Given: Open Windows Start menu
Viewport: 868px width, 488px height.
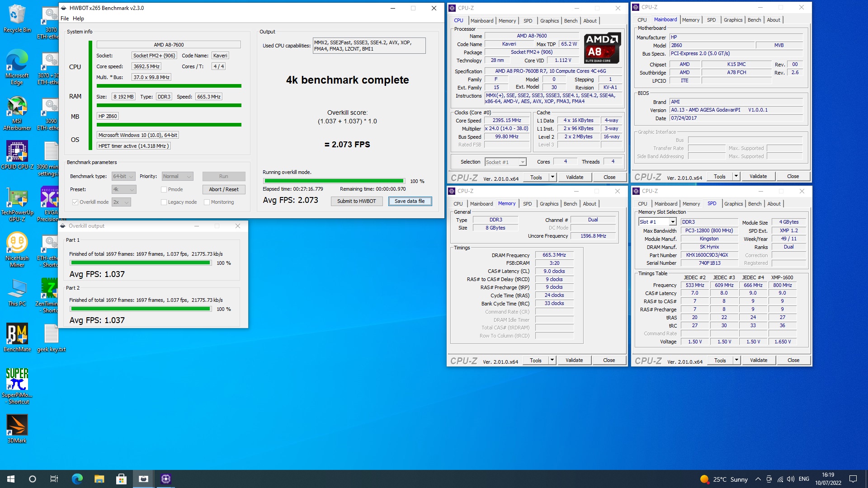Looking at the screenshot, I should (11, 479).
